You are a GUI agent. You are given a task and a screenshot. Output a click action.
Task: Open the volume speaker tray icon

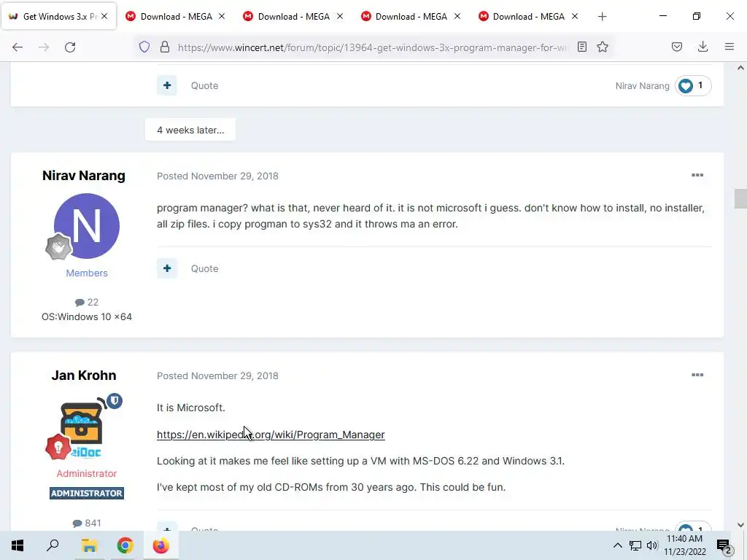pos(652,545)
